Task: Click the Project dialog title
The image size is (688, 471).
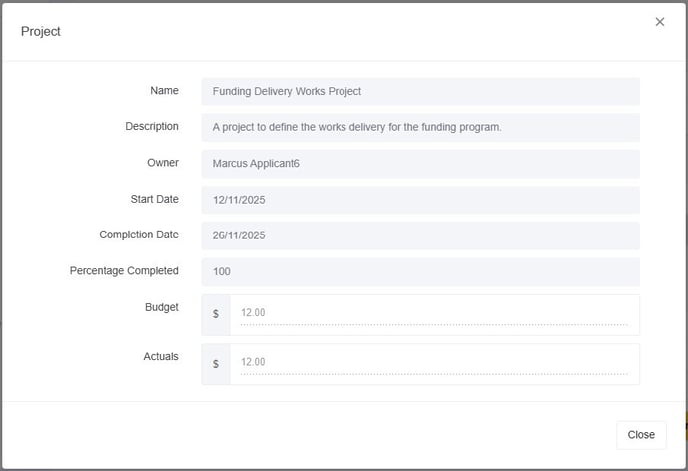Action: 41,32
